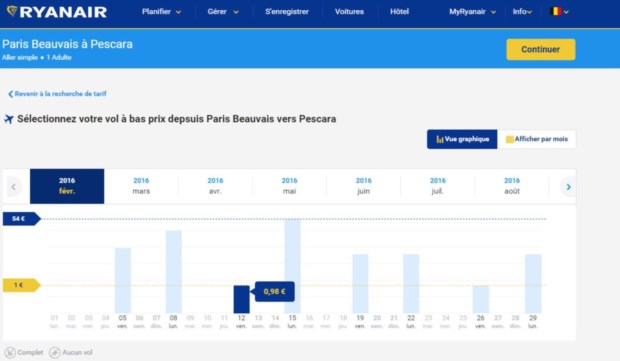This screenshot has width=620, height=361.
Task: Open the S'enregistrer menu item
Action: pyautogui.click(x=287, y=11)
